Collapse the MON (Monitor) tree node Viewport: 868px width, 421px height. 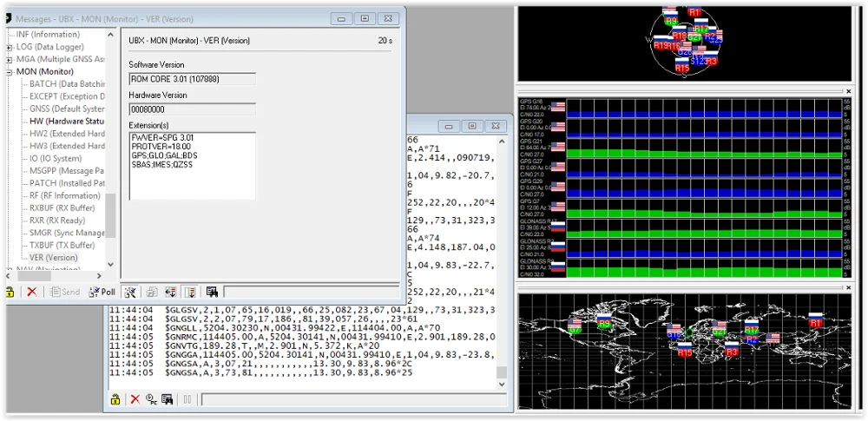tap(10, 71)
